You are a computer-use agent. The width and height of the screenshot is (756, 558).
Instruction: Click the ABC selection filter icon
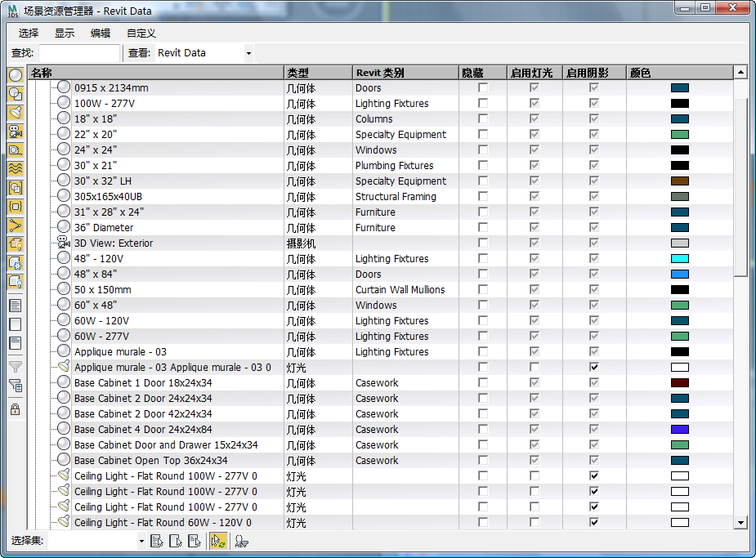241,541
